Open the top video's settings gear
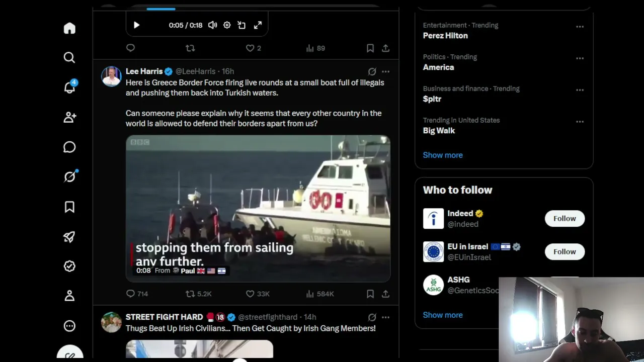 click(x=227, y=25)
